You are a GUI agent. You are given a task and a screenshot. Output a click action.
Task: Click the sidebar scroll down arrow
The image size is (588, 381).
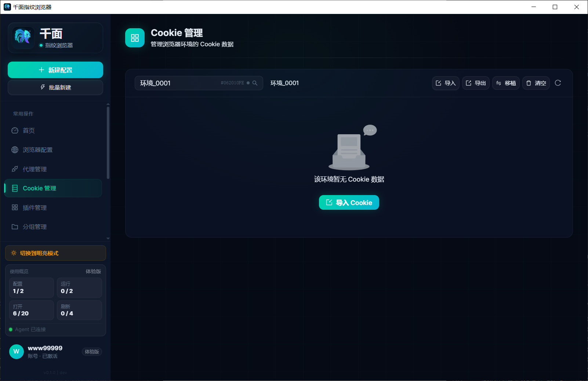click(x=108, y=238)
